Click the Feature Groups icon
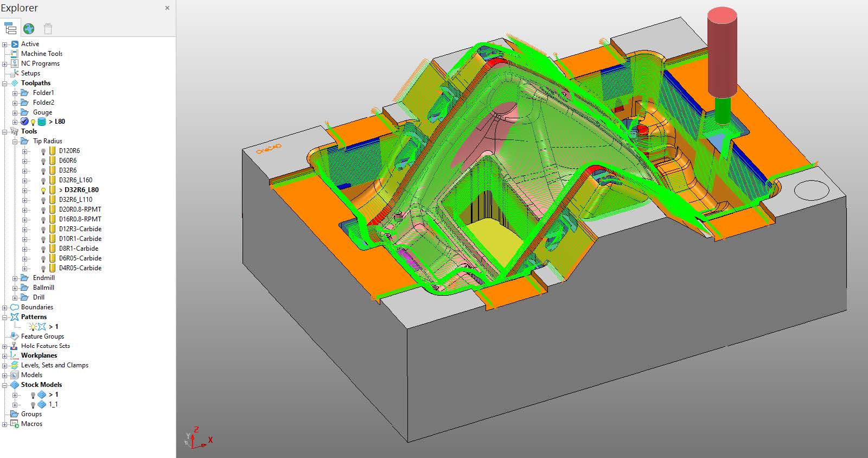 (x=15, y=336)
